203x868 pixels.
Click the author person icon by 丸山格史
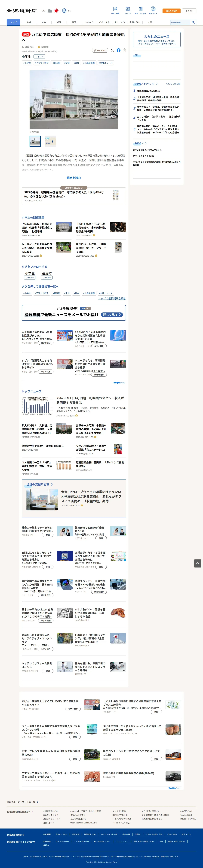click(x=23, y=47)
